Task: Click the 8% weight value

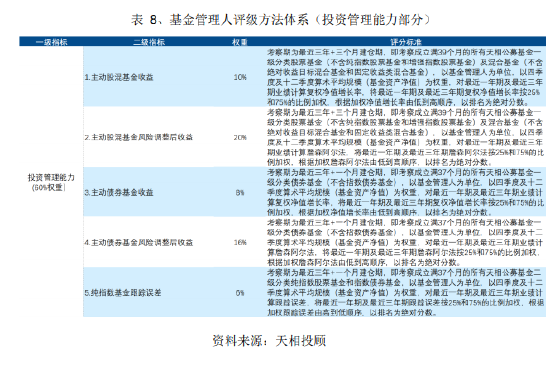Action: pos(240,192)
